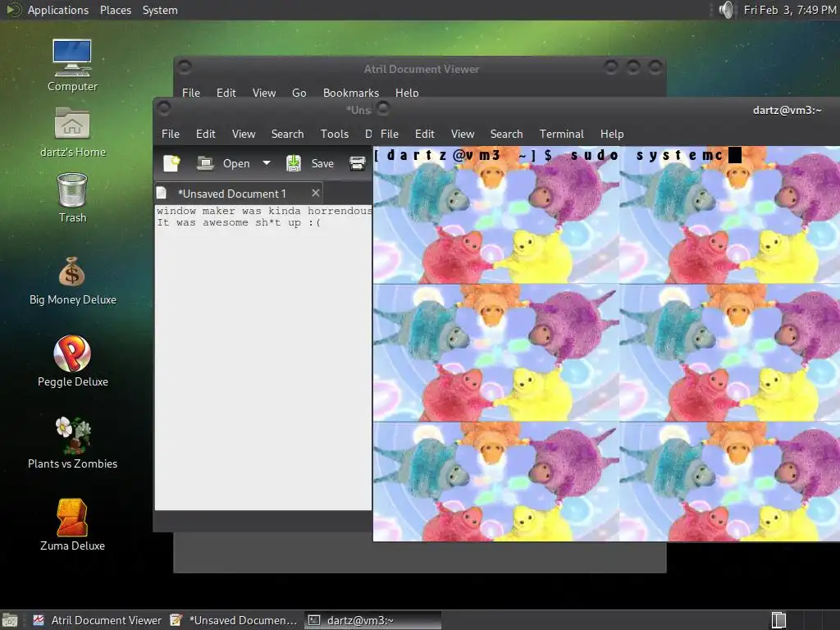Open terminal Search menu
The height and width of the screenshot is (630, 840).
(506, 134)
